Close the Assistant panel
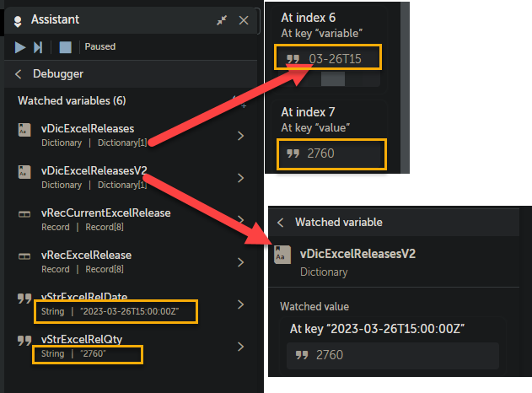Viewport: 532px width, 393px height. click(244, 20)
